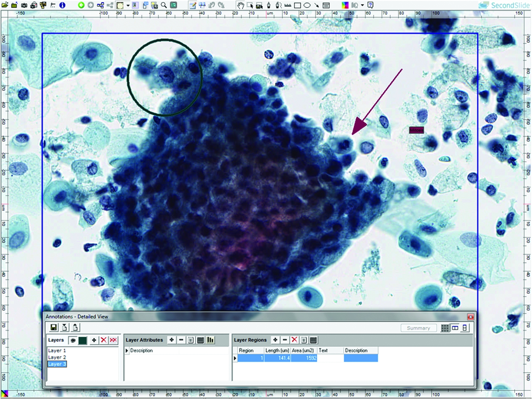Select the ruler measurement tool
Image resolution: width=532 pixels, height=399 pixels.
pyautogui.click(x=288, y=5)
